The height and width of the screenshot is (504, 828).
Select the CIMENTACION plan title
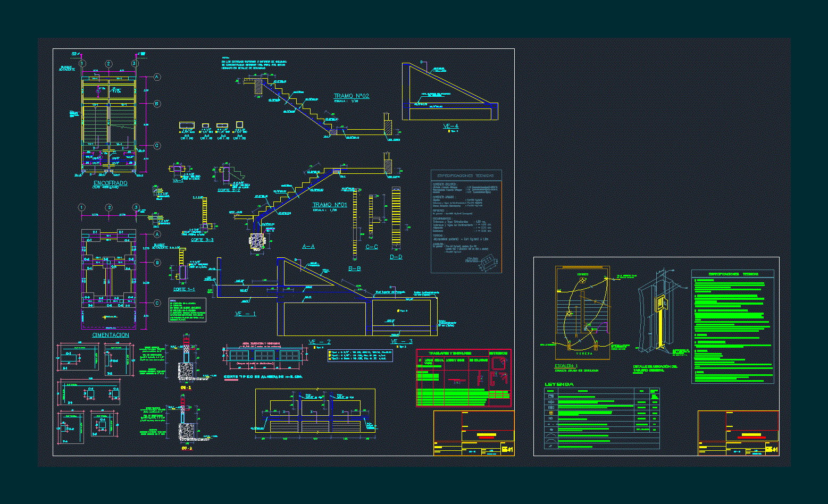(111, 335)
